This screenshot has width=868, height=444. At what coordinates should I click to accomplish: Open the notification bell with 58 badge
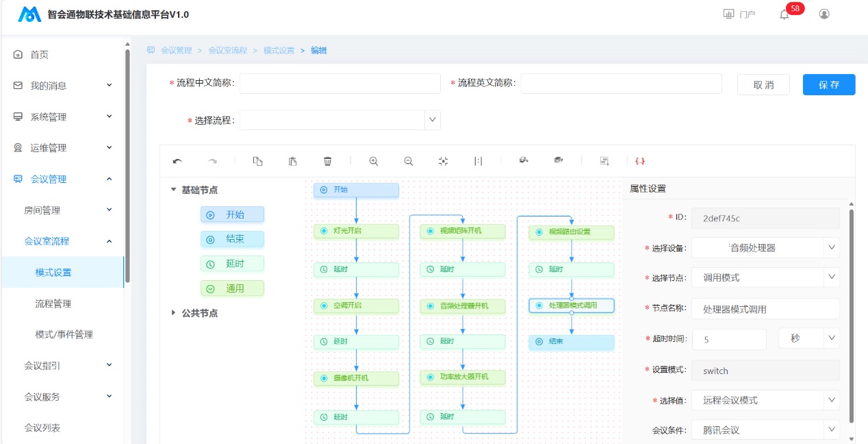(x=784, y=14)
